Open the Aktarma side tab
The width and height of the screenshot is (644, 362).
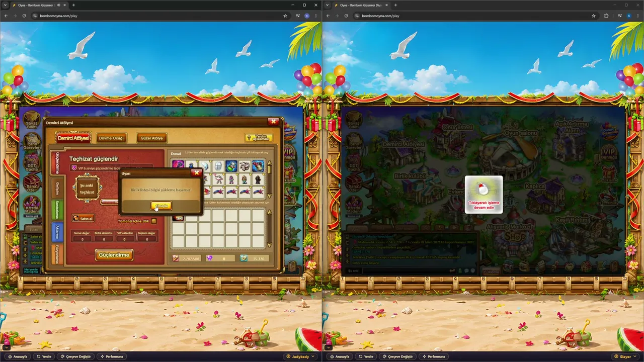57,232
